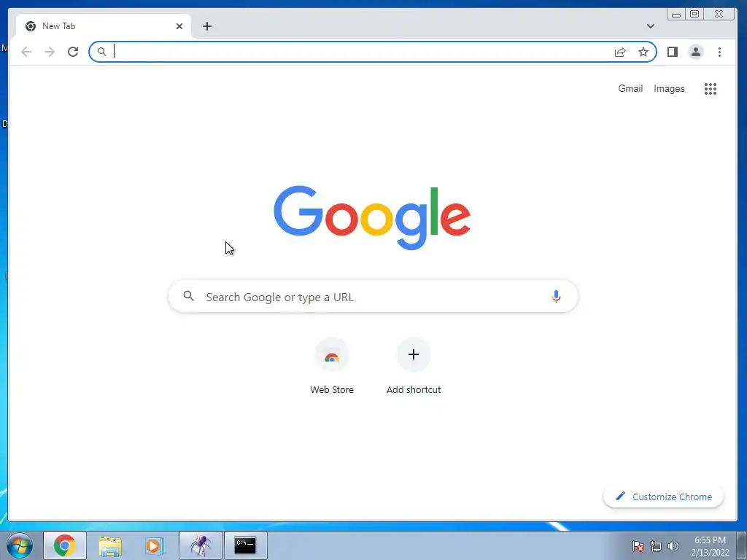
Task: Open the clock showing 6:55 PM
Action: pos(710,546)
